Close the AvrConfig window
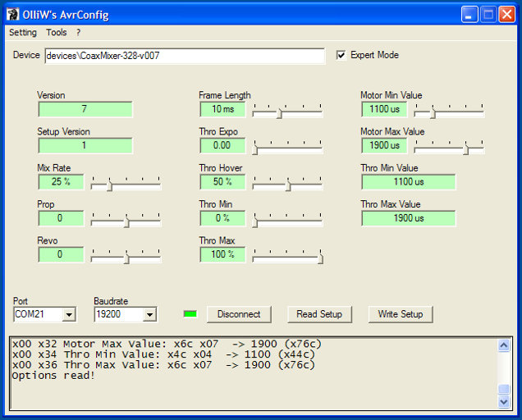522x420 pixels. tap(508, 14)
